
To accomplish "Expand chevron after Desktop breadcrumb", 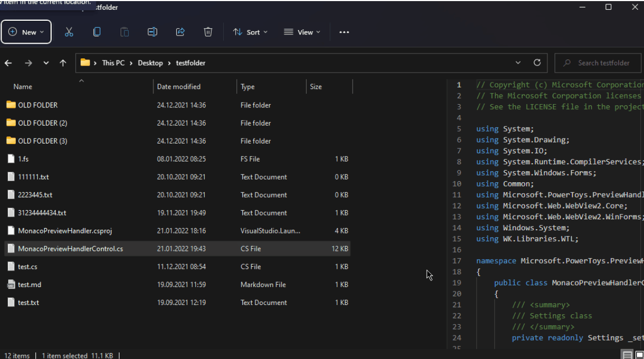I will (x=169, y=63).
